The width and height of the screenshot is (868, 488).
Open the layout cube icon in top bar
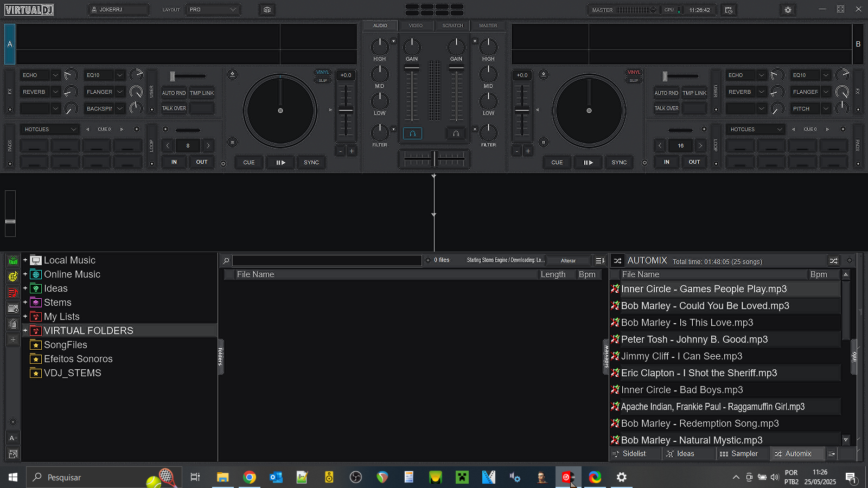pyautogui.click(x=267, y=10)
